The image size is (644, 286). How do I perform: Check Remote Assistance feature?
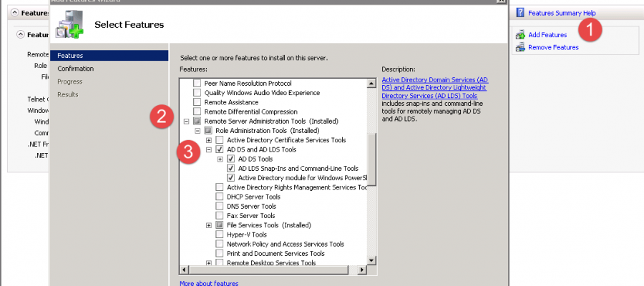point(197,102)
